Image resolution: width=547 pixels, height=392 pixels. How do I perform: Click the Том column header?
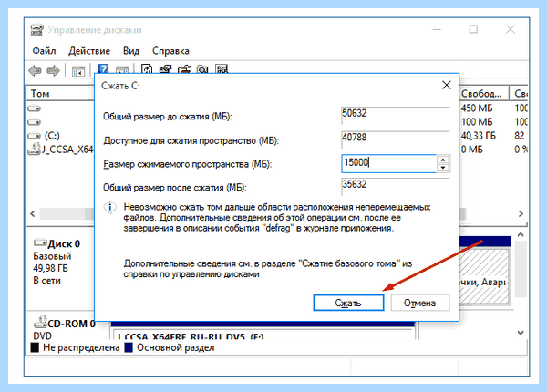point(60,94)
